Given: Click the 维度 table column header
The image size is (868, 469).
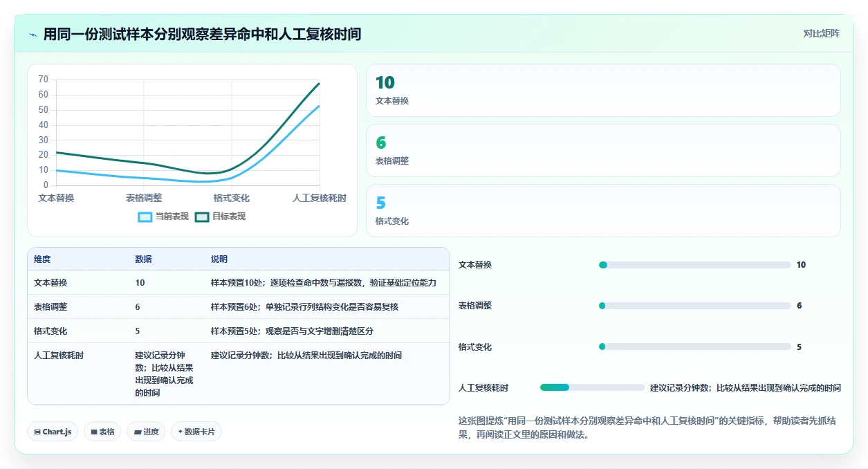Looking at the screenshot, I should 42,259.
